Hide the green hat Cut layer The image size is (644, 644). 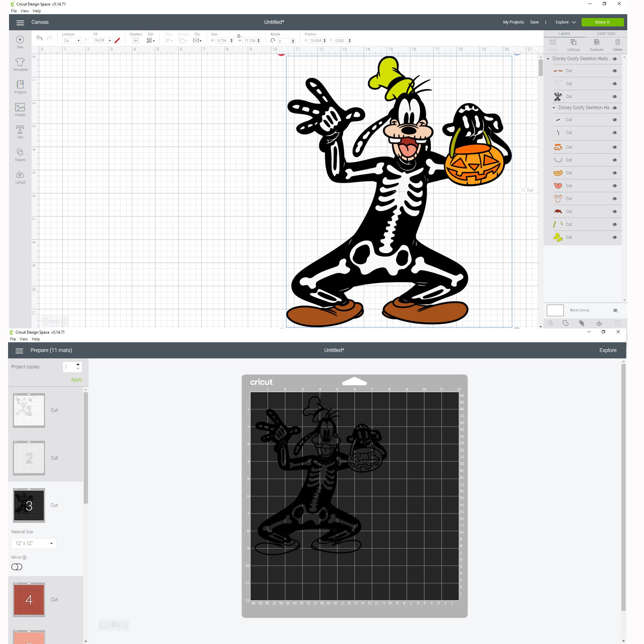pos(615,238)
